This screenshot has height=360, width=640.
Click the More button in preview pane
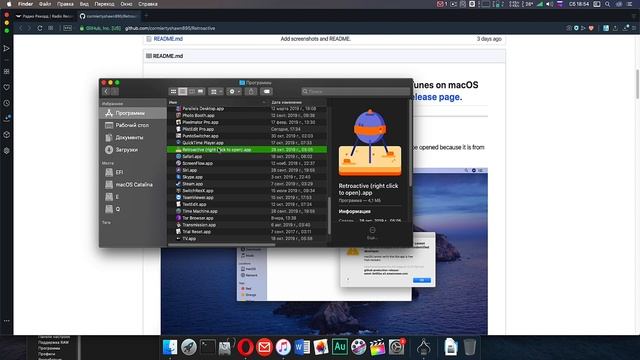372,233
